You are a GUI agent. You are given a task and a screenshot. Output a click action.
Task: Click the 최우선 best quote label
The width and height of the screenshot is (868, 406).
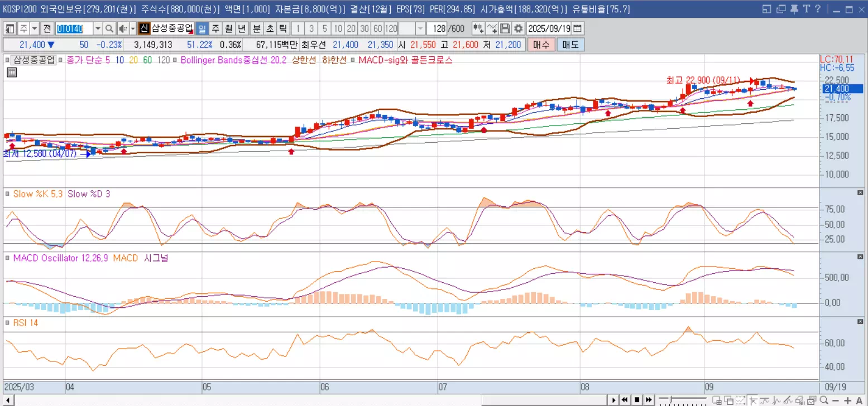point(314,45)
